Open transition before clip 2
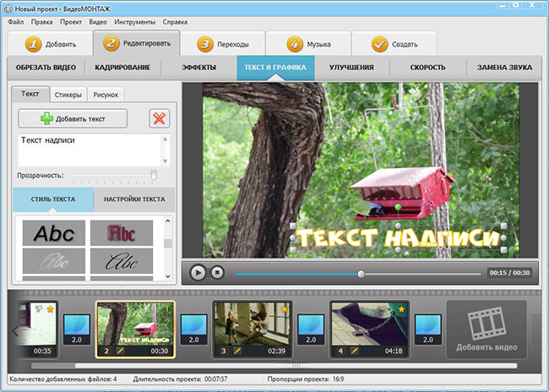Viewport: 549px width, 392px height. coord(77,329)
